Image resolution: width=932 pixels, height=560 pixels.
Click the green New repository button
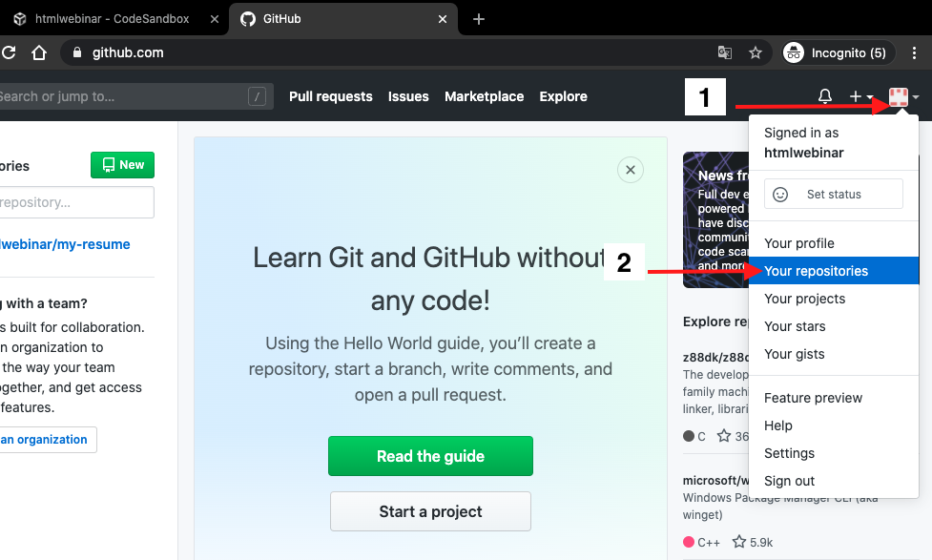coord(122,165)
